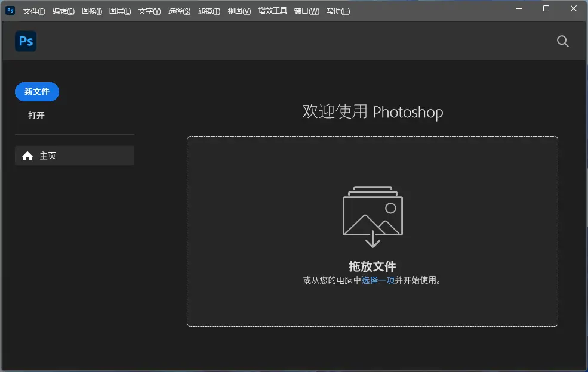Click the small Ps title bar icon
The image size is (588, 372).
tap(10, 11)
